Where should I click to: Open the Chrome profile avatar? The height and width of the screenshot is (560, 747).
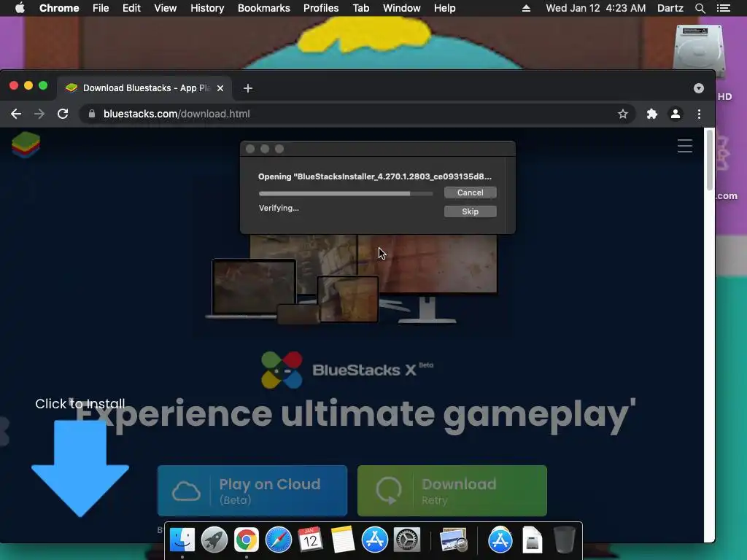(x=676, y=114)
